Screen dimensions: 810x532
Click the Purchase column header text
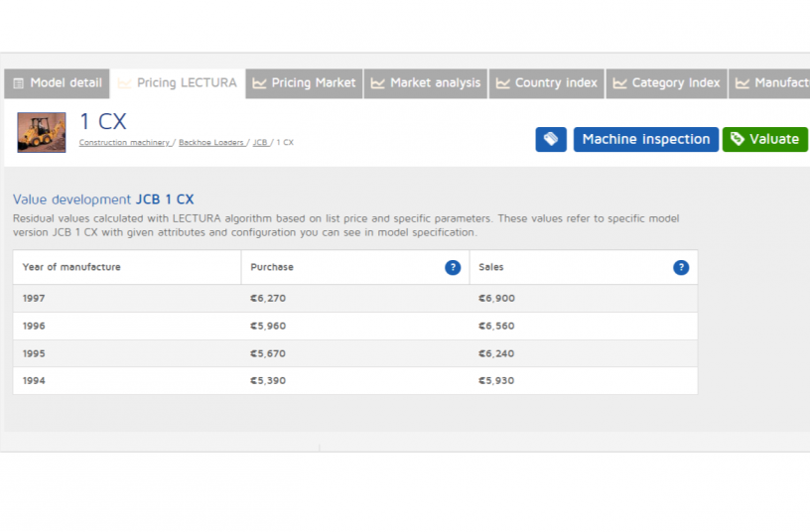[x=272, y=267]
